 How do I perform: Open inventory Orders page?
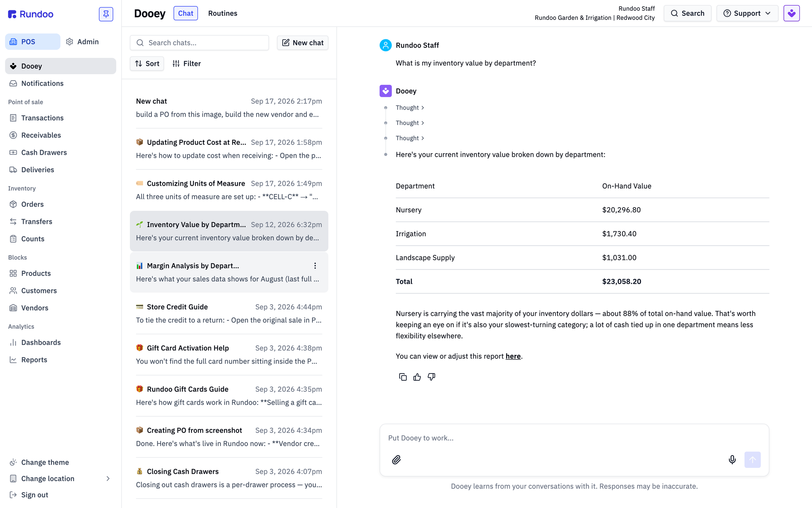60,204
